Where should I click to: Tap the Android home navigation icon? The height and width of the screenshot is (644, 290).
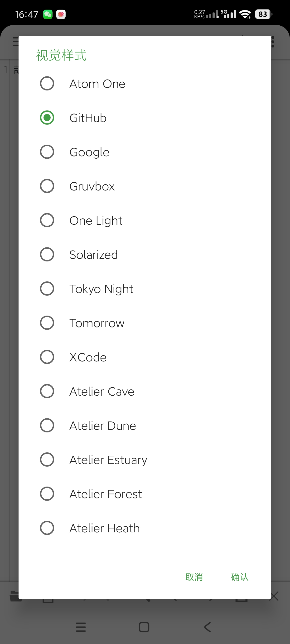(x=144, y=627)
